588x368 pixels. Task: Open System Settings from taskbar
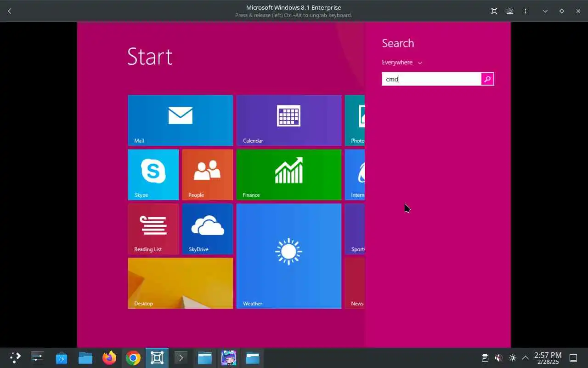click(x=37, y=357)
